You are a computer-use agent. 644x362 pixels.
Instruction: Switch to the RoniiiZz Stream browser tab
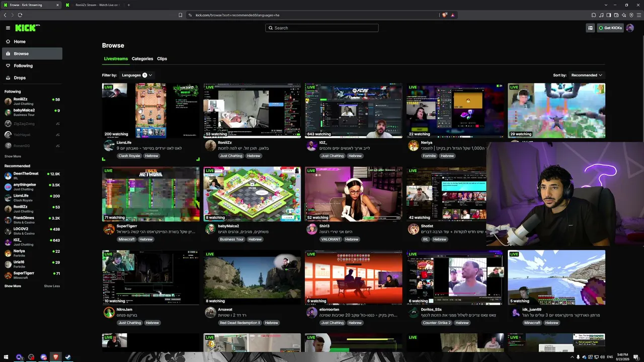(94, 5)
